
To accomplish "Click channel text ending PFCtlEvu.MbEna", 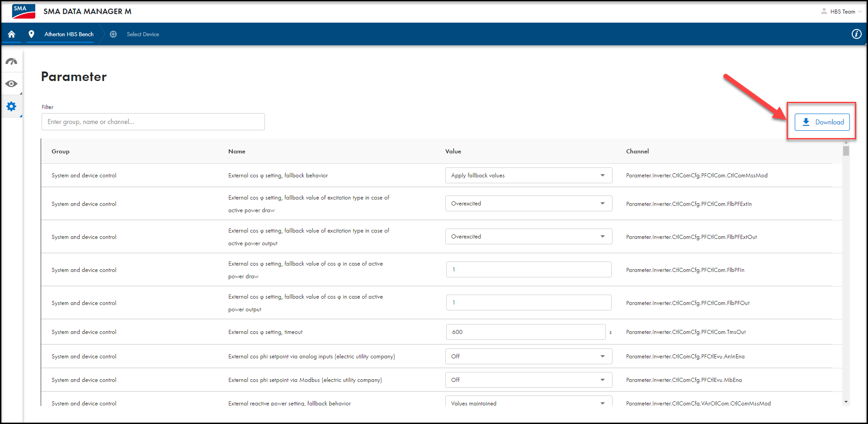I will click(x=684, y=380).
